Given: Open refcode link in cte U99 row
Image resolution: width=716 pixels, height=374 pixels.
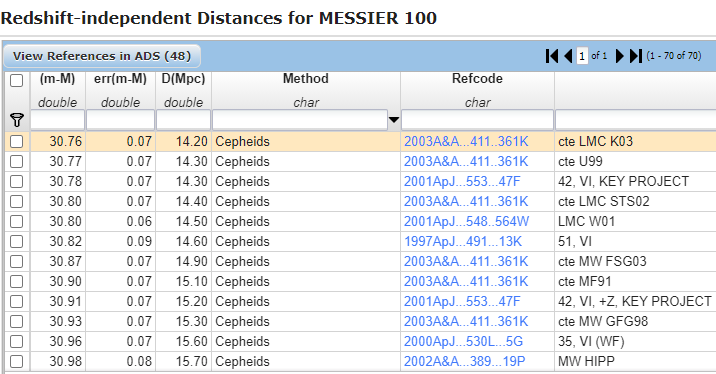Looking at the screenshot, I should (x=466, y=162).
